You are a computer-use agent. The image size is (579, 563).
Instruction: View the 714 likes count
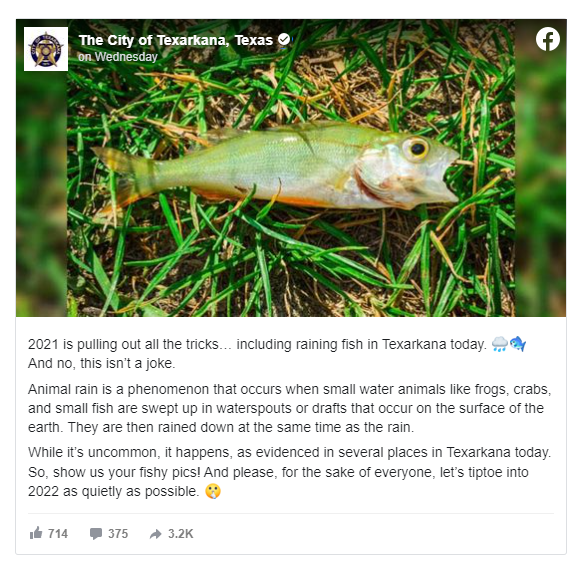(58, 533)
